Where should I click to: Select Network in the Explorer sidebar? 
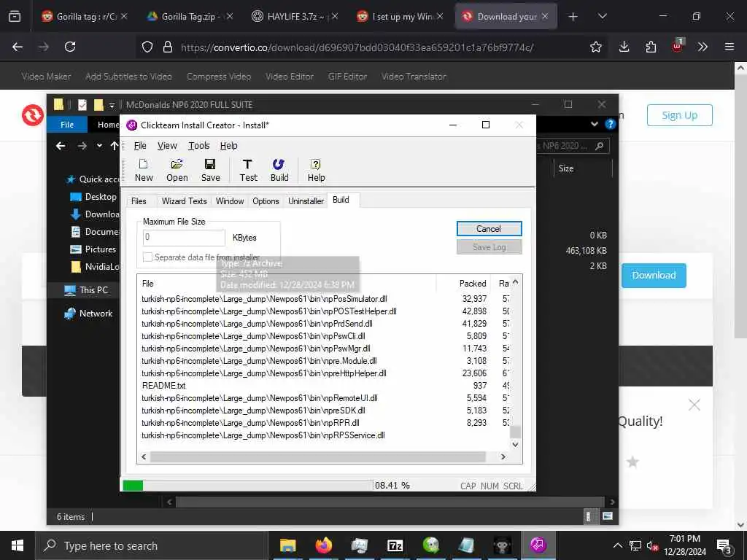[90, 314]
